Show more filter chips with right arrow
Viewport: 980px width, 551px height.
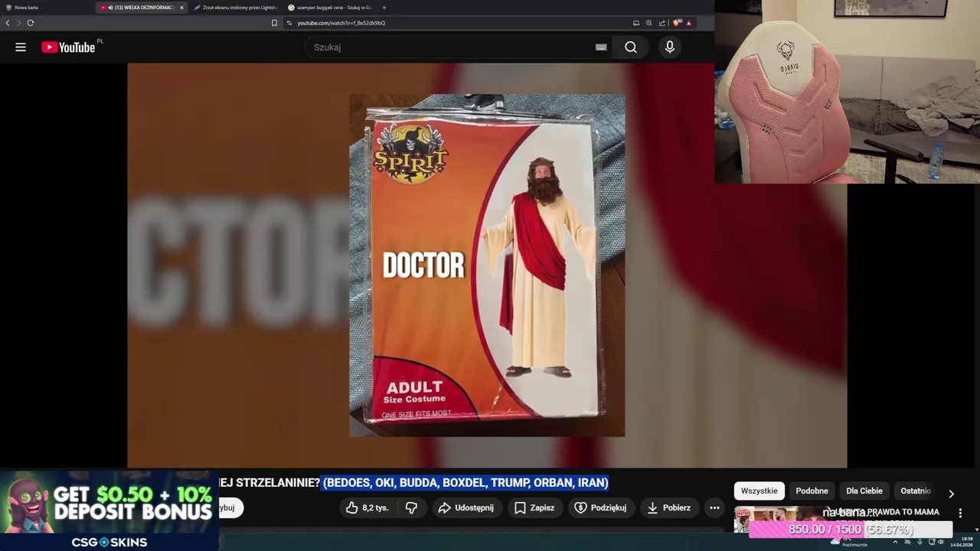(951, 494)
